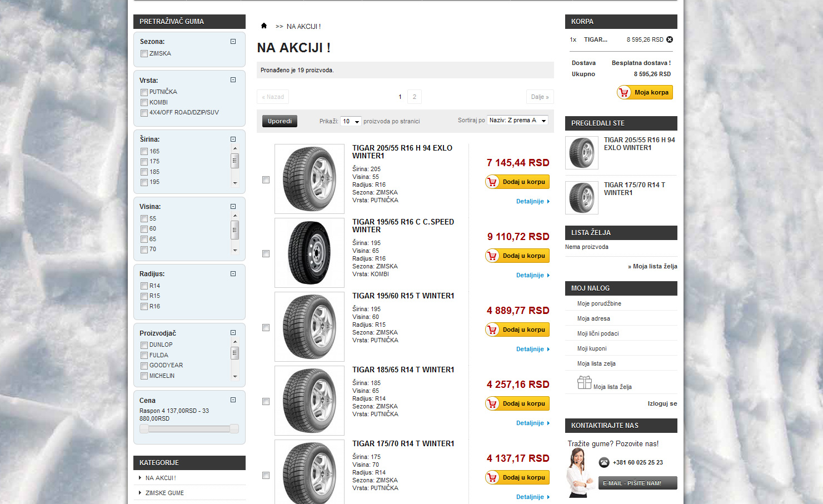Open Moji lični podaci account link

(x=598, y=333)
